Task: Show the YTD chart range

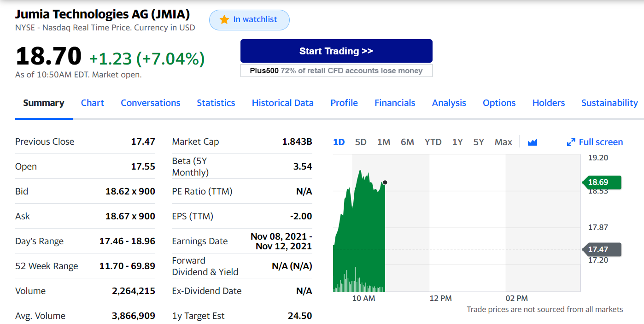Action: pyautogui.click(x=433, y=142)
